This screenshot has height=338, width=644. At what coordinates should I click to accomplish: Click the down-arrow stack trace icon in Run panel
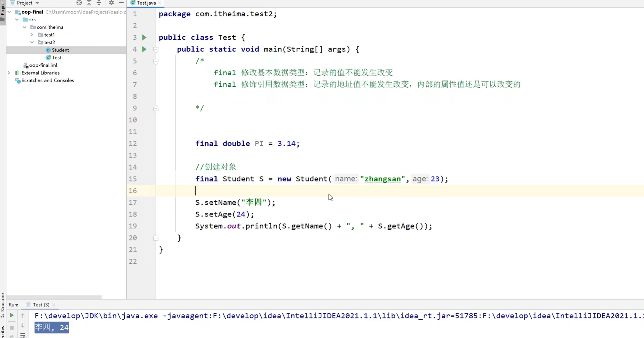click(23, 326)
